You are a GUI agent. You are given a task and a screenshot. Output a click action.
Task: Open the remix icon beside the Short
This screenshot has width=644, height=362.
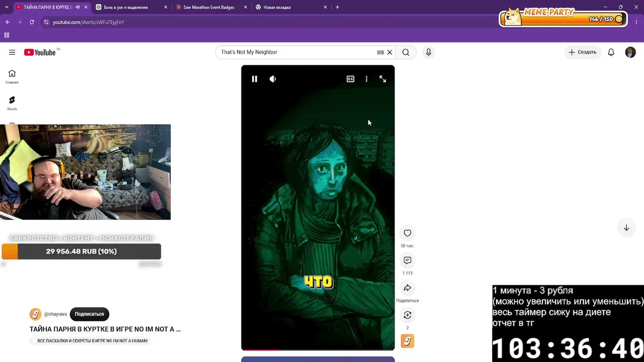click(408, 315)
